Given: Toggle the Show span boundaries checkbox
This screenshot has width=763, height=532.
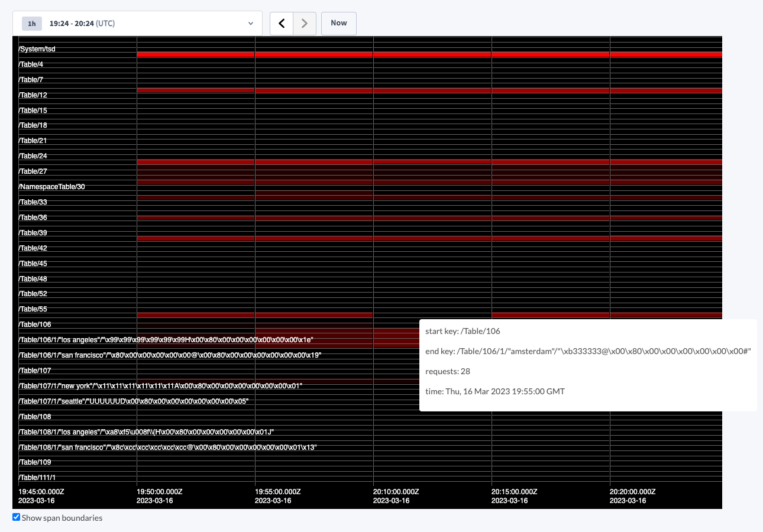Looking at the screenshot, I should click(16, 518).
